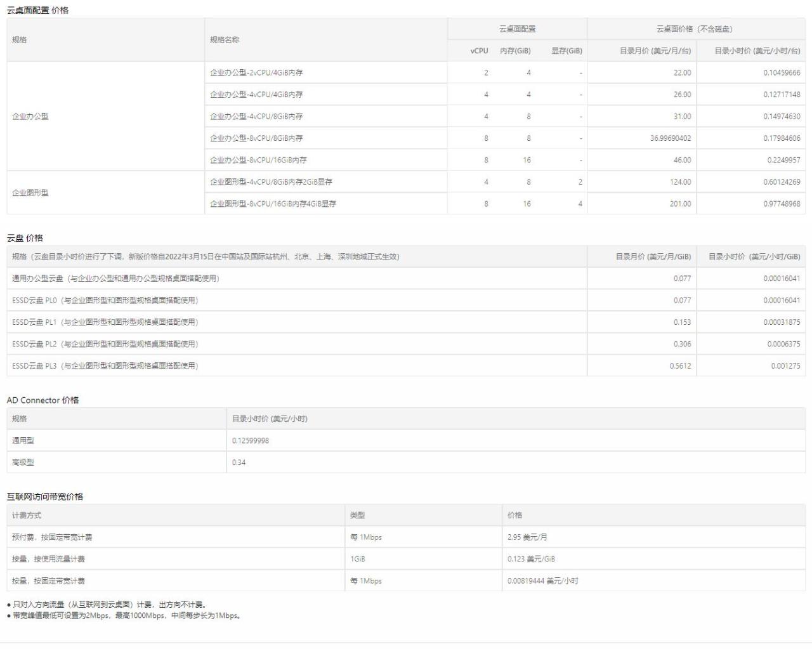Click the monthly price 22.00
The width and height of the screenshot is (812, 649).
682,73
